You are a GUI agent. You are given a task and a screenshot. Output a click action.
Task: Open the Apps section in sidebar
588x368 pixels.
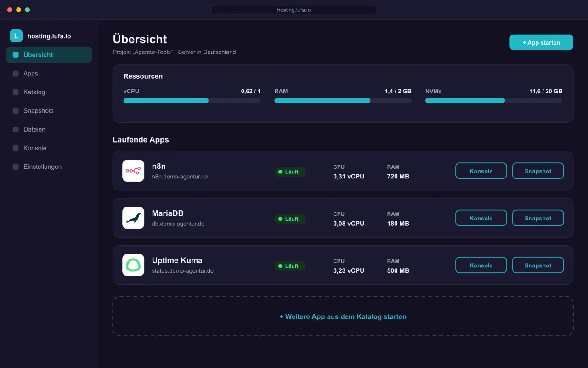(x=49, y=74)
